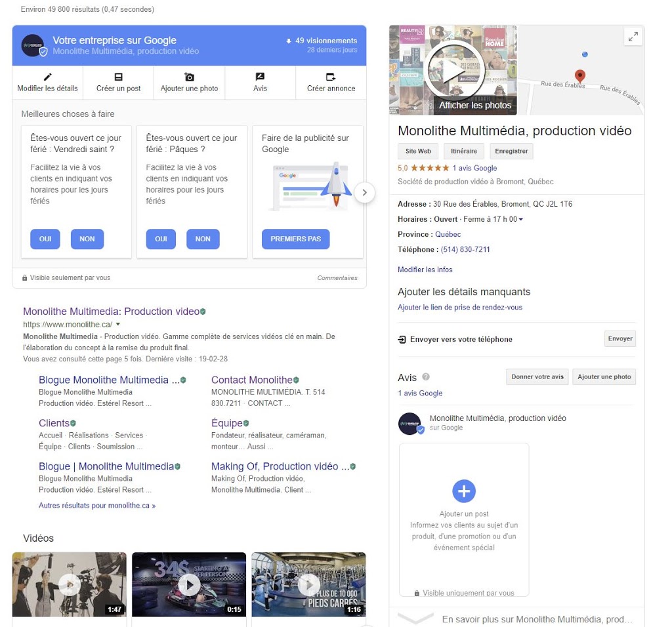Click the Enregistrer button

(x=511, y=152)
